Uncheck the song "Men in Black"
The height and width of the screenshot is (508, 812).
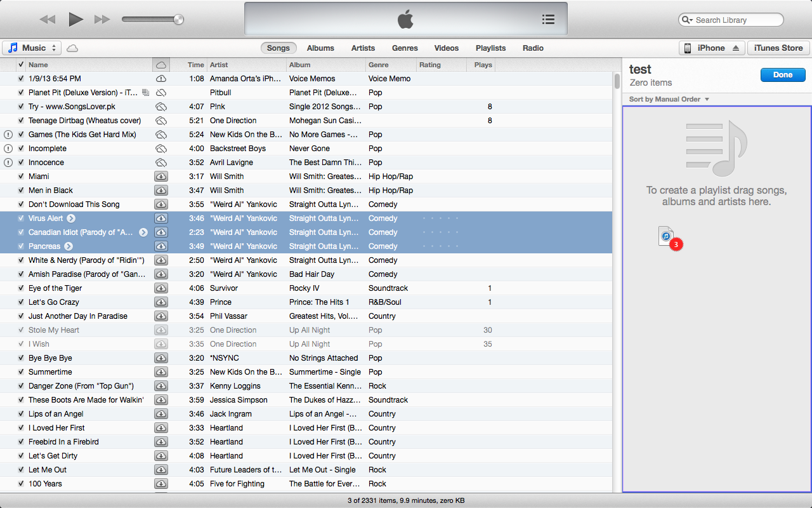click(21, 190)
